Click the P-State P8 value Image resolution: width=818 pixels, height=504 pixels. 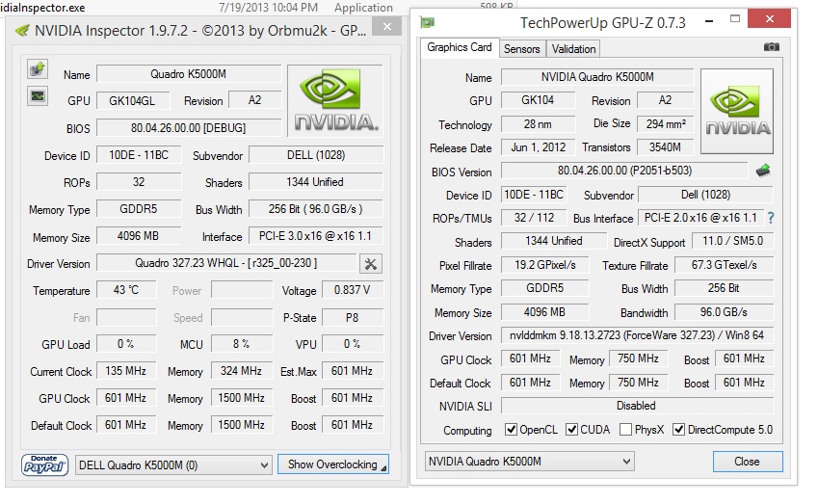(353, 317)
